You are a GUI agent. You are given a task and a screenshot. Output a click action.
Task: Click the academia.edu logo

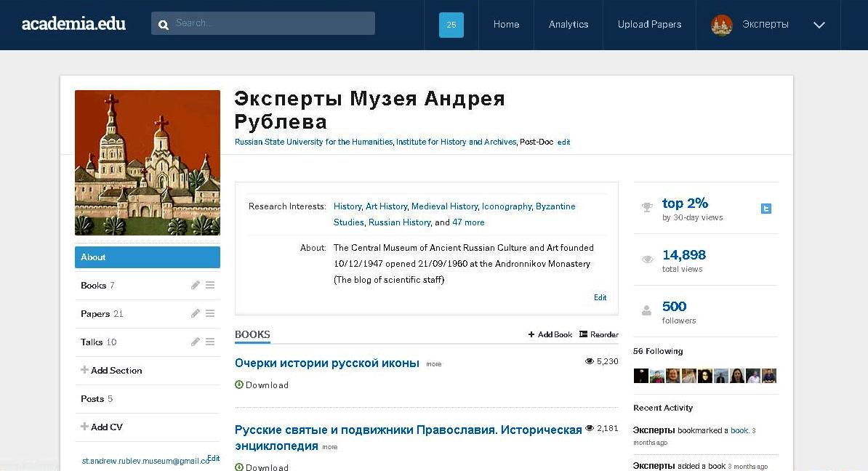click(x=73, y=24)
